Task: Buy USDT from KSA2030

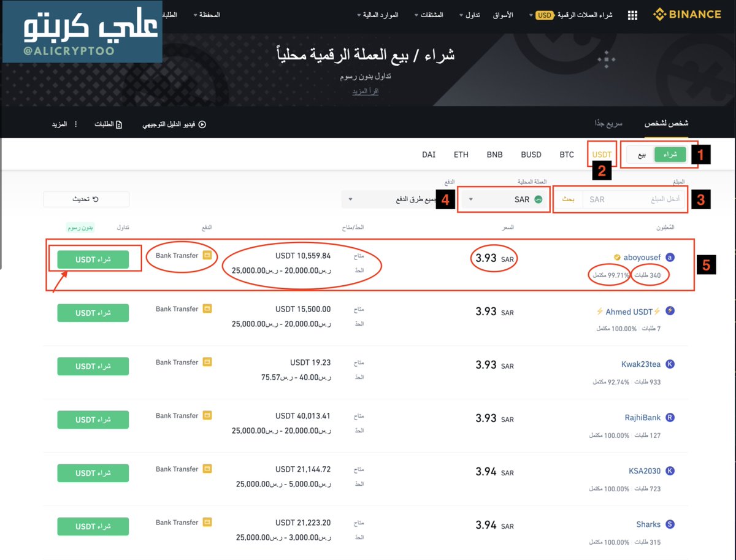Action: (93, 473)
